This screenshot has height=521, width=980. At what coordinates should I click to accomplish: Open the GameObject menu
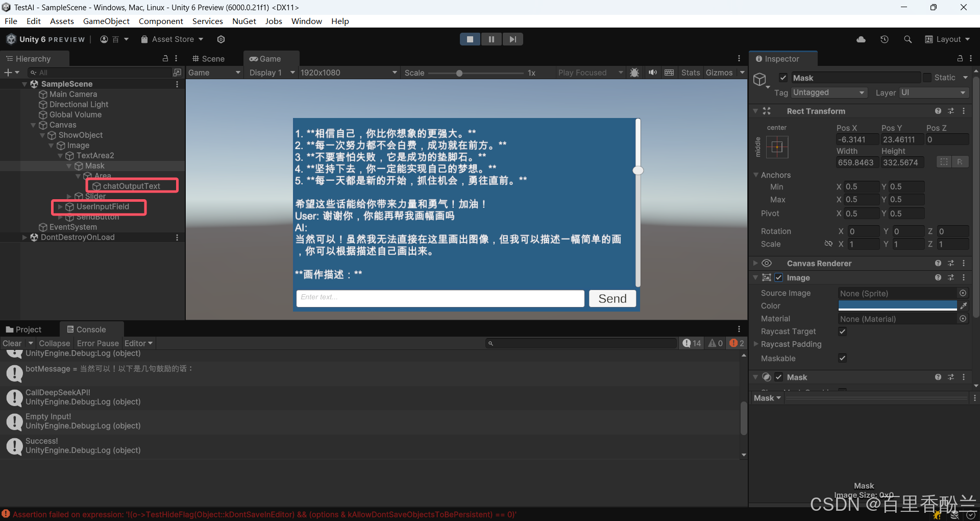click(x=106, y=21)
